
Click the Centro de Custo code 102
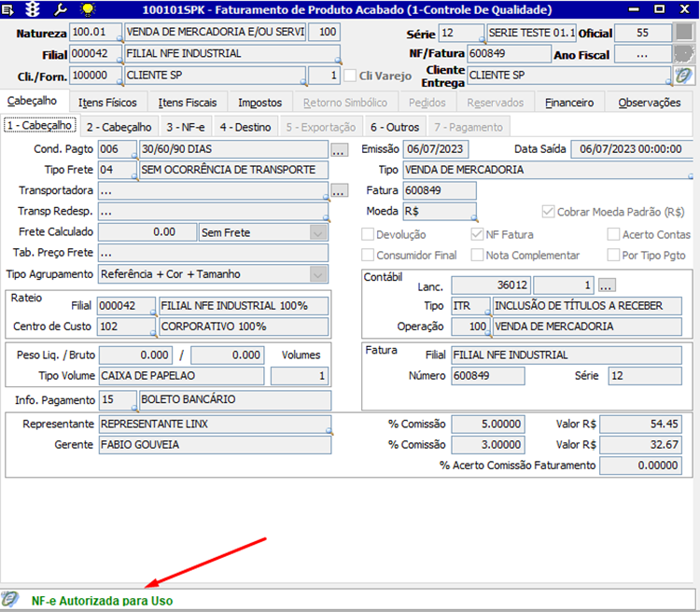point(126,327)
